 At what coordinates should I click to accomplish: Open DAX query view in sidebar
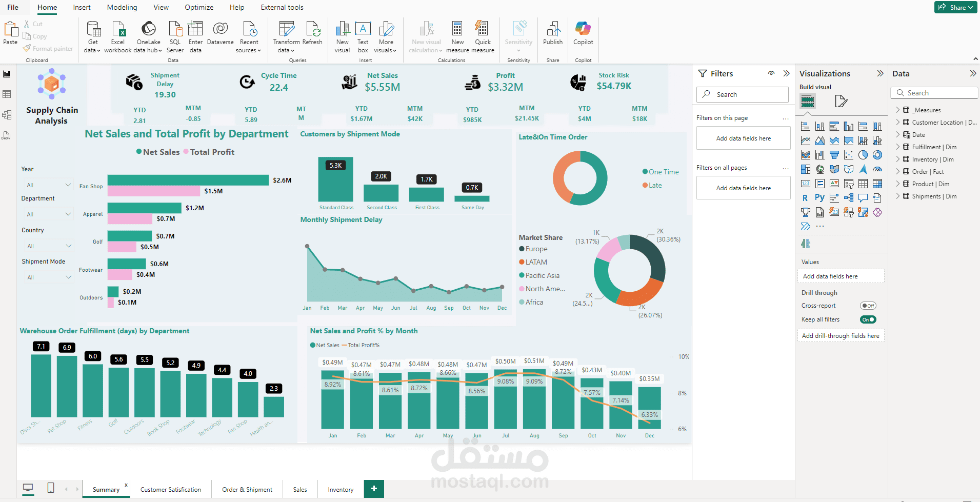[7, 135]
